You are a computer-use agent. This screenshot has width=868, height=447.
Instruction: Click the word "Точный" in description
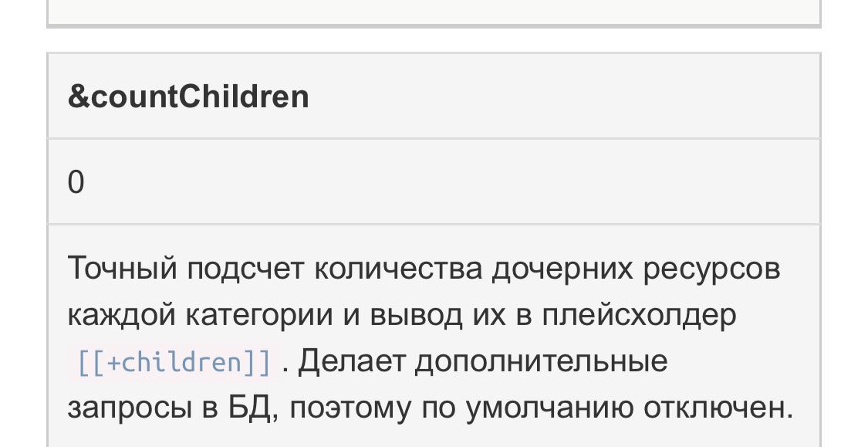122,269
